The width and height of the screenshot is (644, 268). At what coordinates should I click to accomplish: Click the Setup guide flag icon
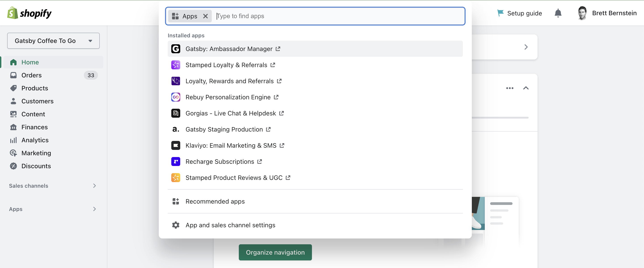(x=500, y=13)
